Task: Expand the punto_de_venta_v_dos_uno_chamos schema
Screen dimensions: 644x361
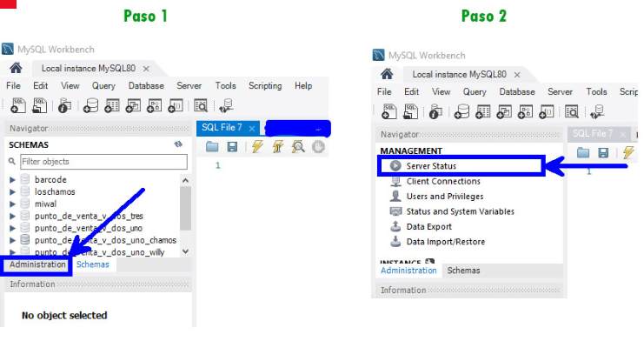Action: coord(12,240)
